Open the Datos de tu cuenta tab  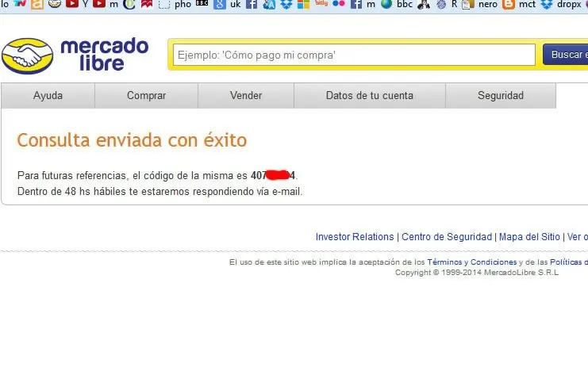pos(370,95)
